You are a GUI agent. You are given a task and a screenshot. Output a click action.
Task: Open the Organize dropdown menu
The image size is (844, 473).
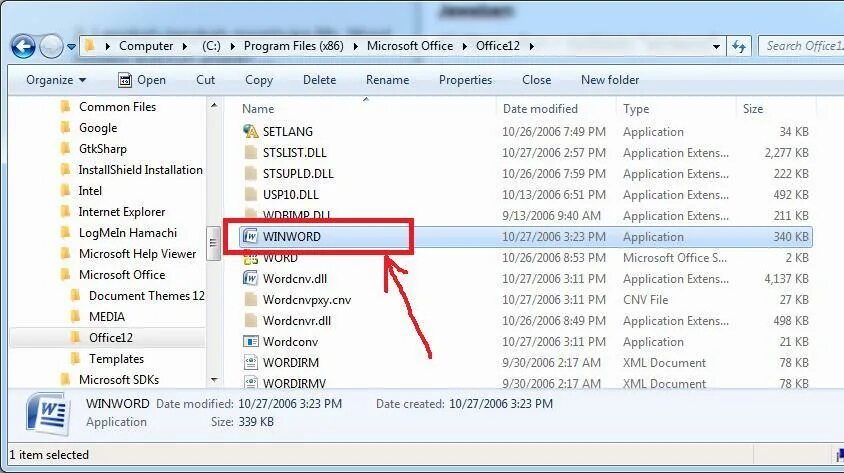(56, 80)
